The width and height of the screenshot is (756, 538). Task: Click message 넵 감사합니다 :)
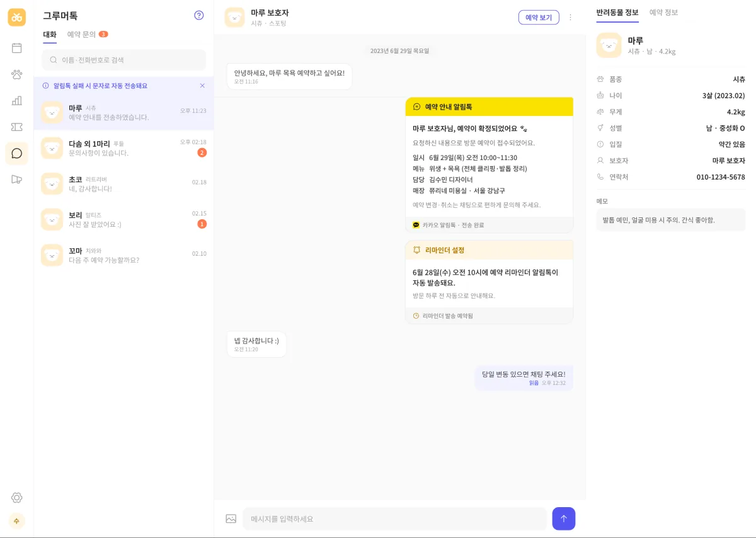(x=256, y=344)
